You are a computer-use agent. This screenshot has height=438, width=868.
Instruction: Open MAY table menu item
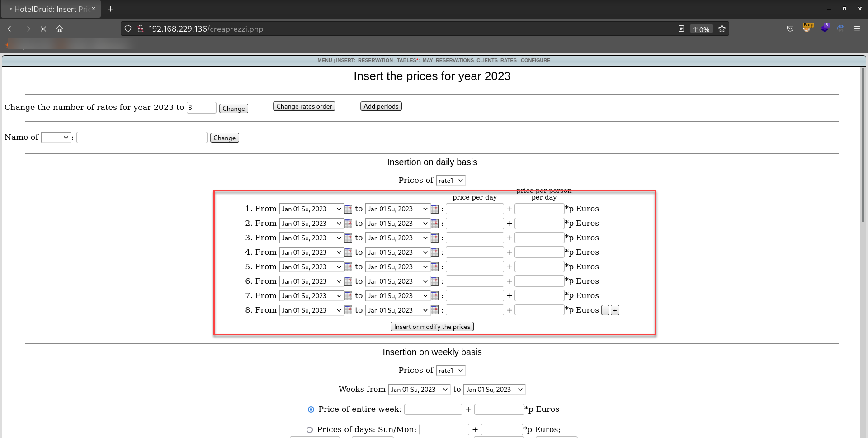[428, 60]
